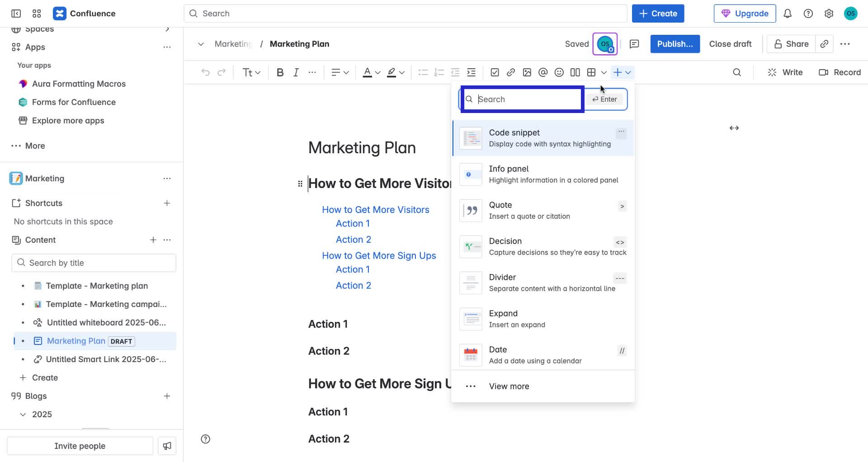
Task: Mention a teammate with the @ icon
Action: (x=543, y=72)
